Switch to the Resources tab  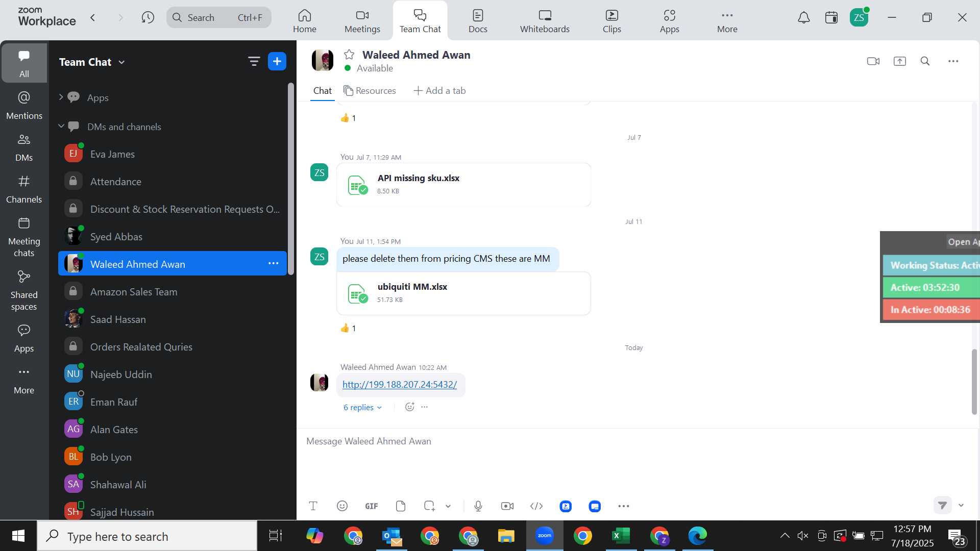point(370,90)
